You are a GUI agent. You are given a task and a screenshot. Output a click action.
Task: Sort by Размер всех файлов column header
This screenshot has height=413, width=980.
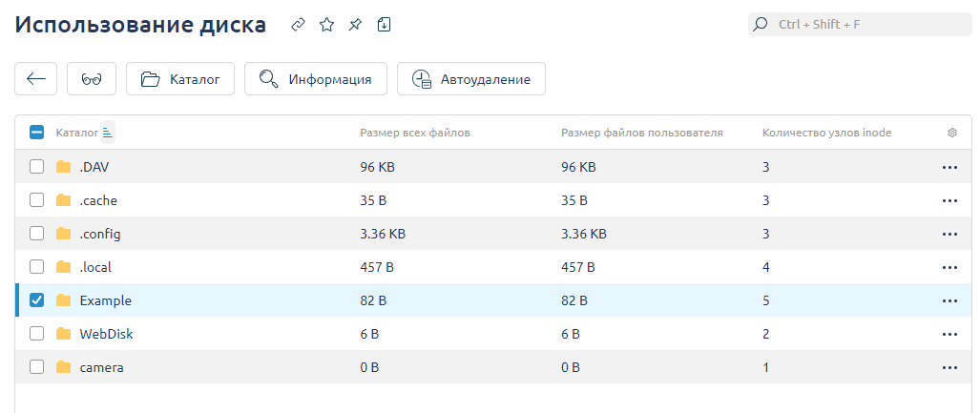click(x=415, y=133)
